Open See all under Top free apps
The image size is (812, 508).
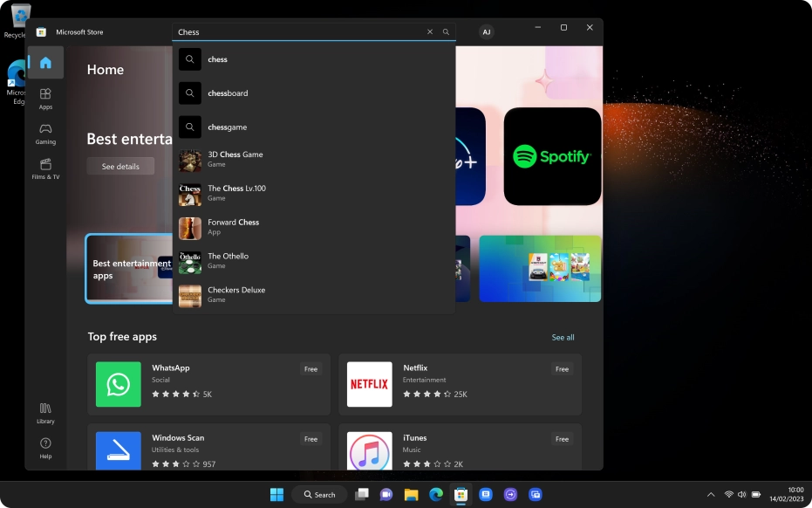(563, 337)
